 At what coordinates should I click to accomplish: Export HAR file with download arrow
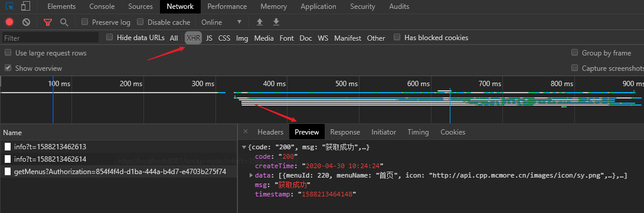276,22
